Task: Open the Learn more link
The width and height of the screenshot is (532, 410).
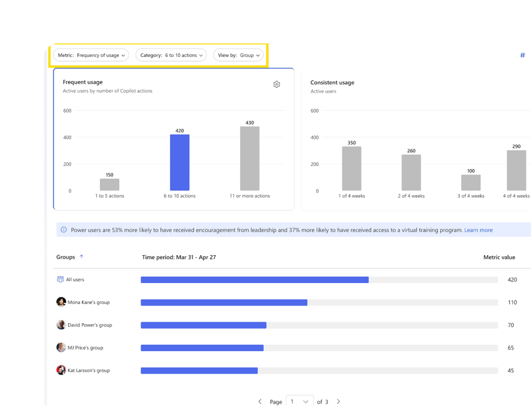Action: [478, 230]
